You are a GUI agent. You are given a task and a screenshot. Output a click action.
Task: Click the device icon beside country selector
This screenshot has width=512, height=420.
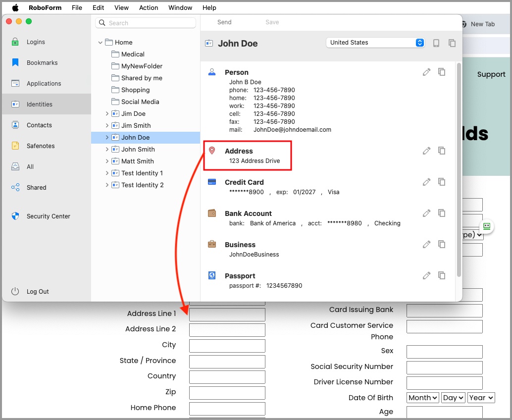436,43
